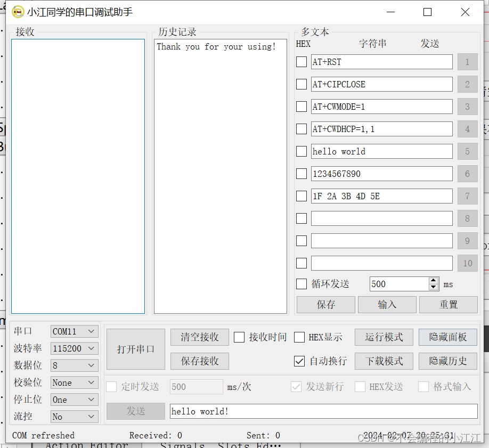The width and height of the screenshot is (489, 448).
Task: Click the 保存 button in multi-text panel
Action: click(x=326, y=305)
